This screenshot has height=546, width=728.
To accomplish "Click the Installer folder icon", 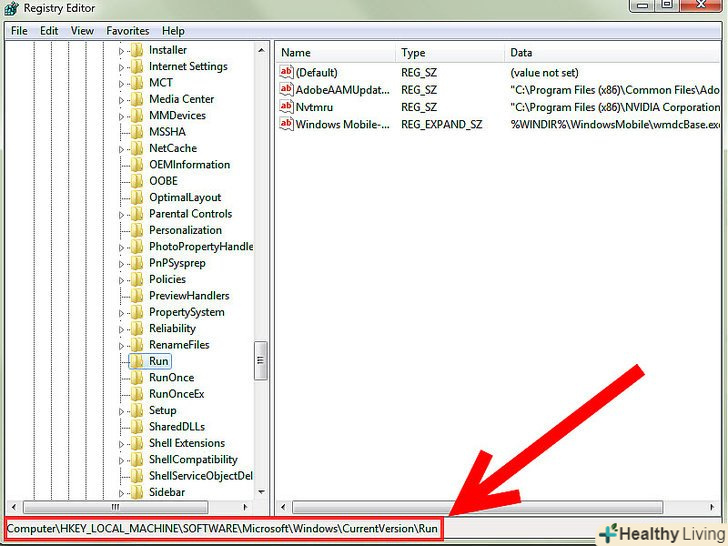I will (x=136, y=50).
